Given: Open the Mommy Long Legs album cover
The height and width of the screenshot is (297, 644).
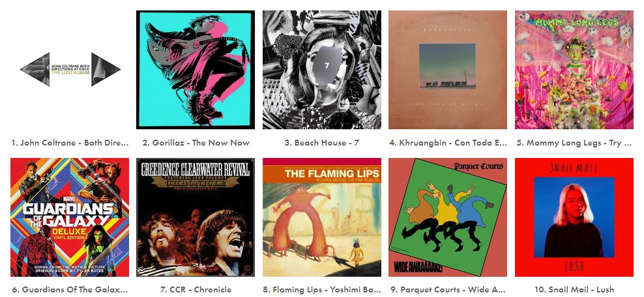Looking at the screenshot, I should (574, 70).
